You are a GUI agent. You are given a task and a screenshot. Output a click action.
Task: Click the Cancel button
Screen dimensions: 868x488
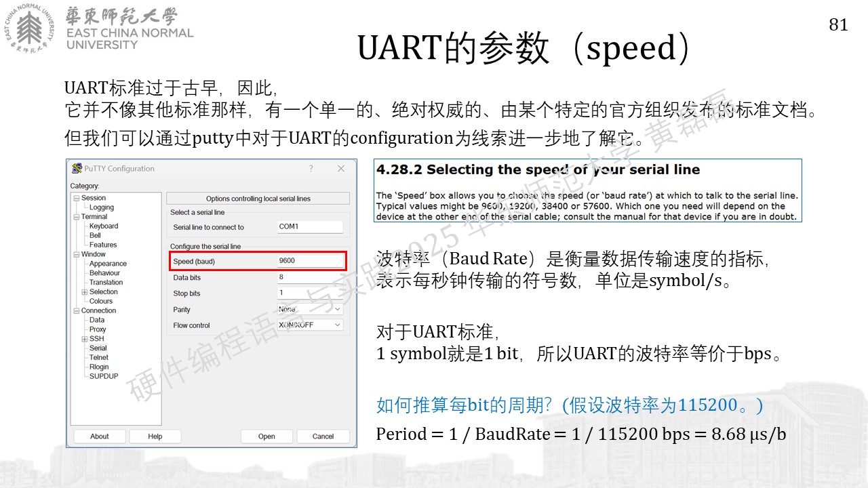coord(323,436)
